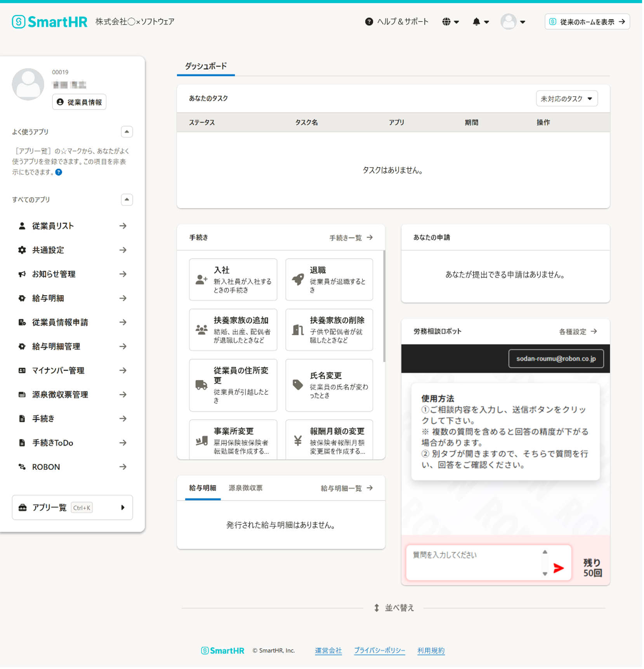Select the 入社 procedure card
This screenshot has height=669, width=644.
point(233,280)
